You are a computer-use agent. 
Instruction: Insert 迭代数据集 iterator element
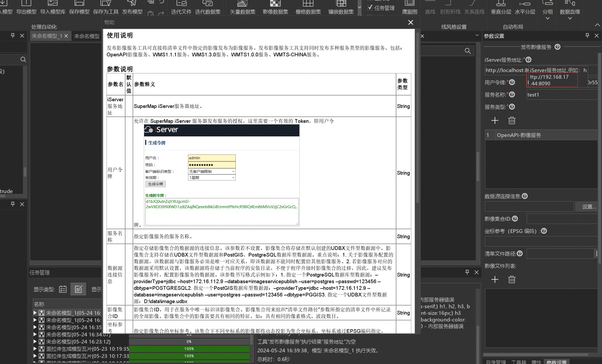point(208,7)
